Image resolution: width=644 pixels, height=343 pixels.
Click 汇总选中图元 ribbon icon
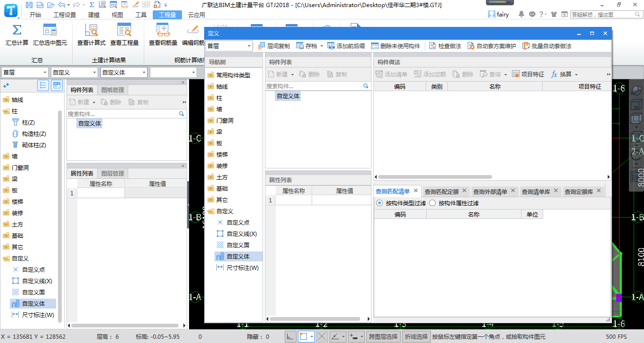click(x=50, y=35)
